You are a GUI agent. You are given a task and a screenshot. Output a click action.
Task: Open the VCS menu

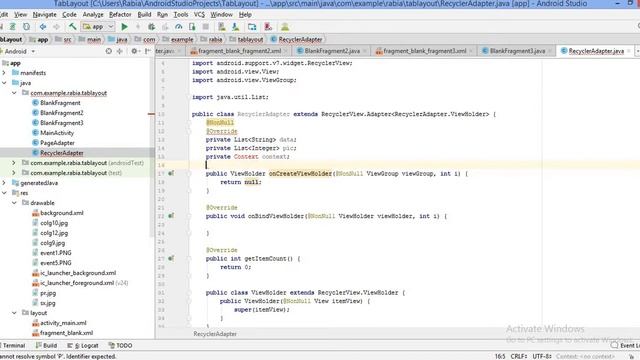(x=199, y=15)
